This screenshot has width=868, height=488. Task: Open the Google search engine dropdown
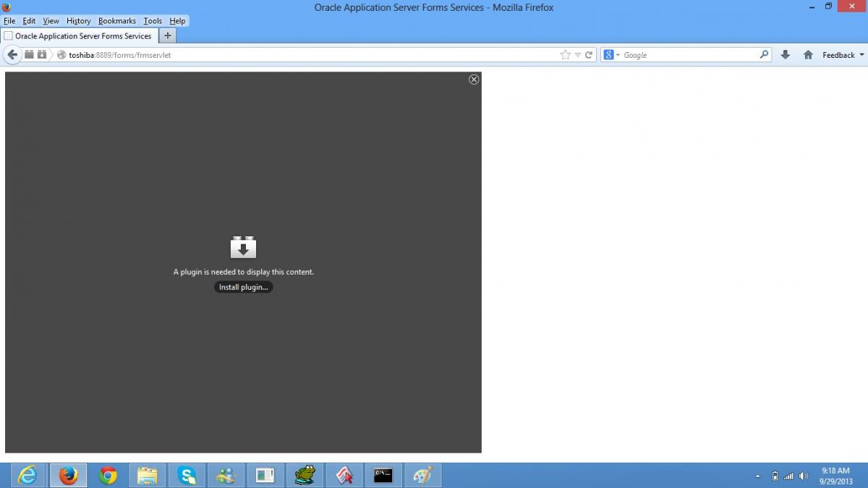click(612, 55)
